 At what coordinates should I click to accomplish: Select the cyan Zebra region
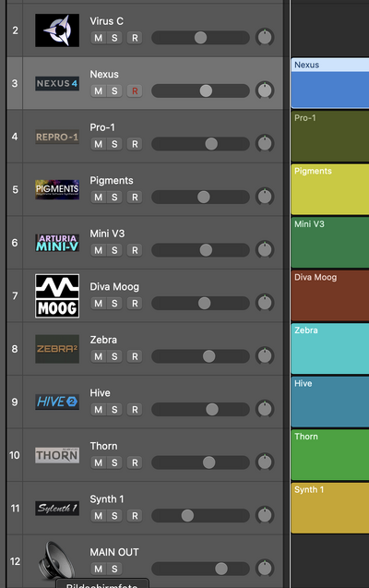click(330, 349)
